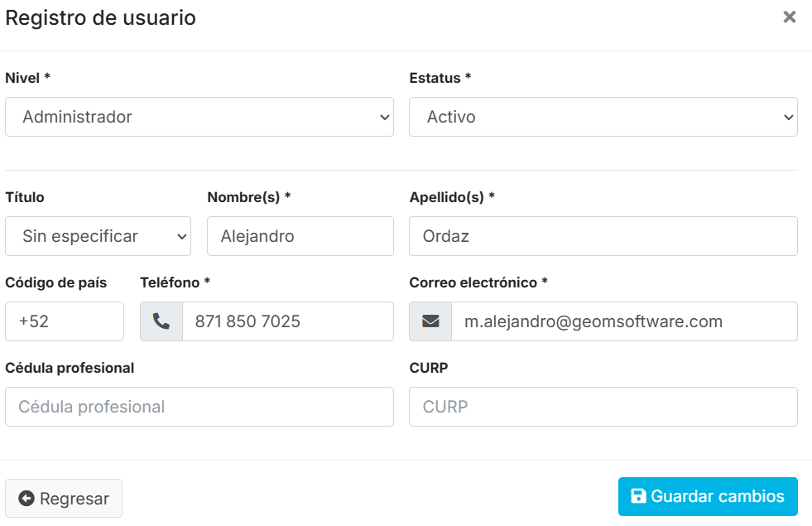Viewport: 812px width, 526px height.
Task: Click the phone icon beside Teléfono field
Action: point(161,321)
